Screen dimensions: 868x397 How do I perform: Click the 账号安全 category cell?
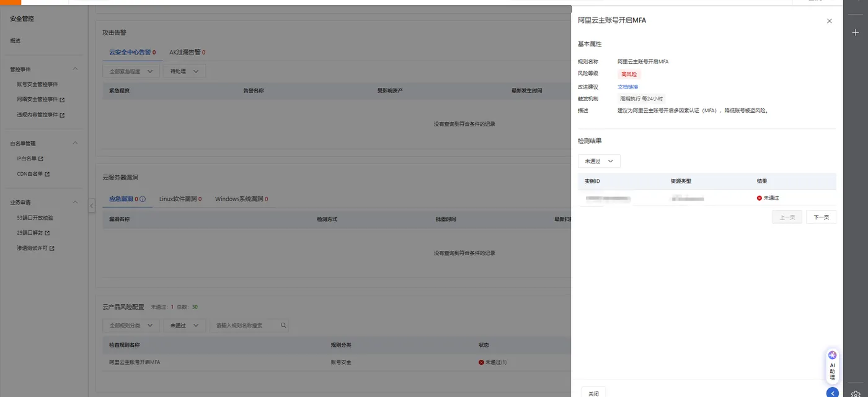click(341, 362)
